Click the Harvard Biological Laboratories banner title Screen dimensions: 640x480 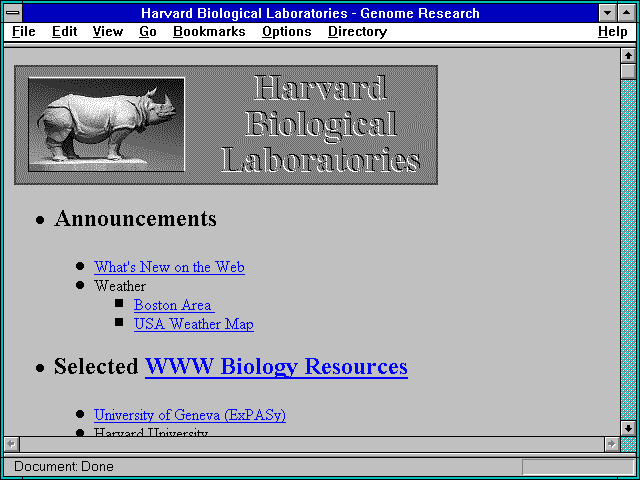click(320, 124)
